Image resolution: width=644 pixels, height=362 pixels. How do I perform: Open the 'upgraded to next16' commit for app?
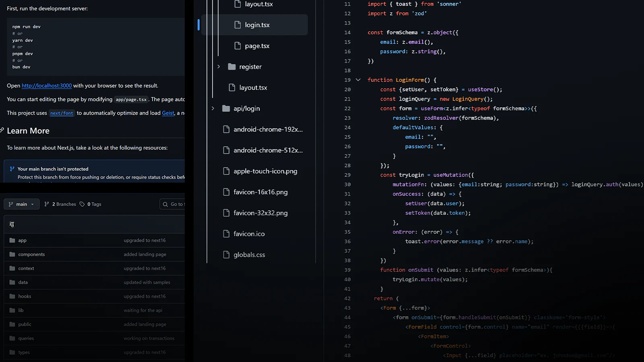[x=144, y=241]
